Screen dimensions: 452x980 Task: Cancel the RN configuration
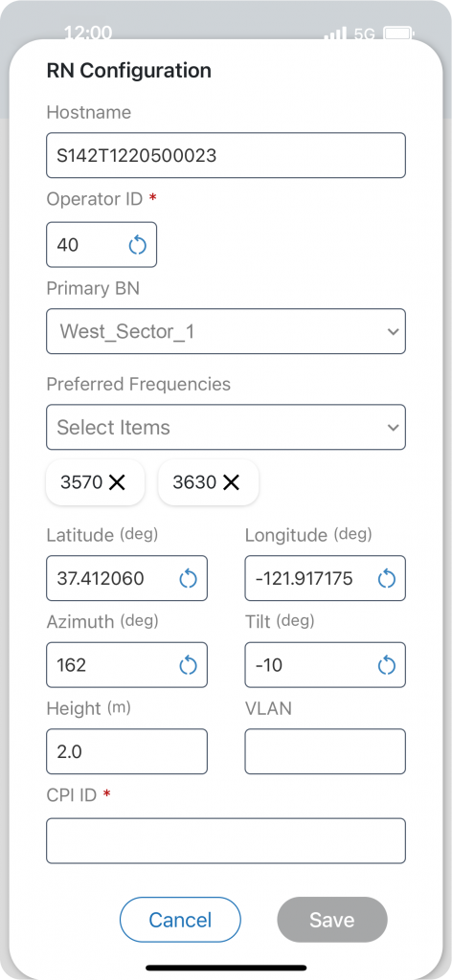click(x=180, y=920)
